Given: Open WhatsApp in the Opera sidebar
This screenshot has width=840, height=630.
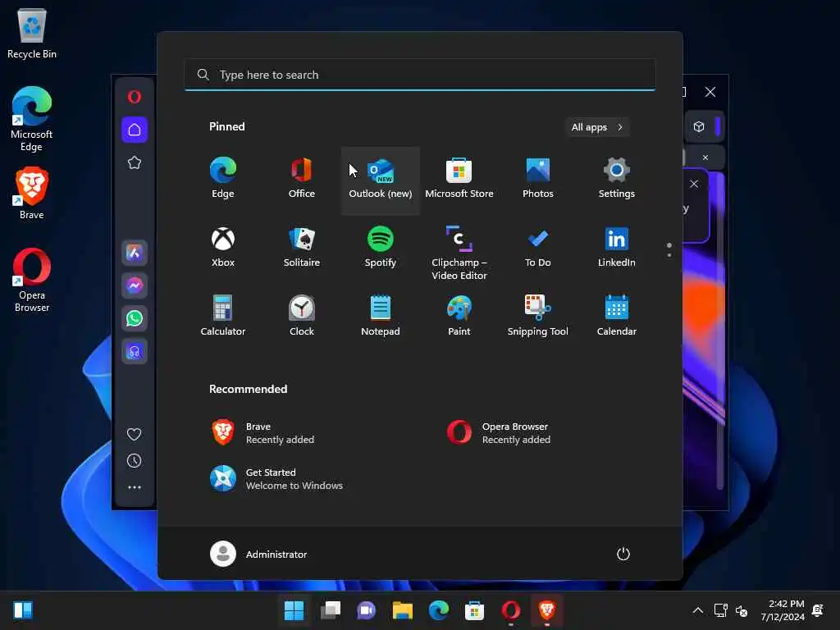Looking at the screenshot, I should (x=135, y=318).
